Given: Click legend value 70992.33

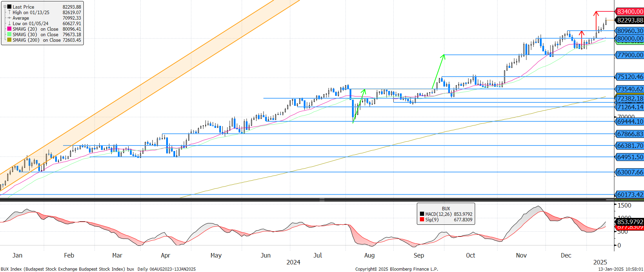Looking at the screenshot, I should pyautogui.click(x=72, y=18).
